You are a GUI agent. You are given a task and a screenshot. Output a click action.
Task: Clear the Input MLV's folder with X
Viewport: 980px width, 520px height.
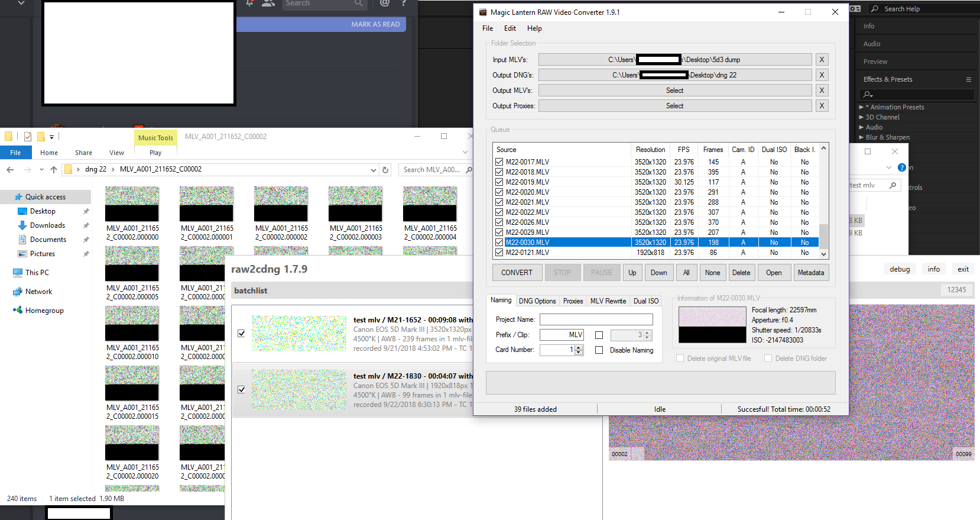(x=822, y=60)
